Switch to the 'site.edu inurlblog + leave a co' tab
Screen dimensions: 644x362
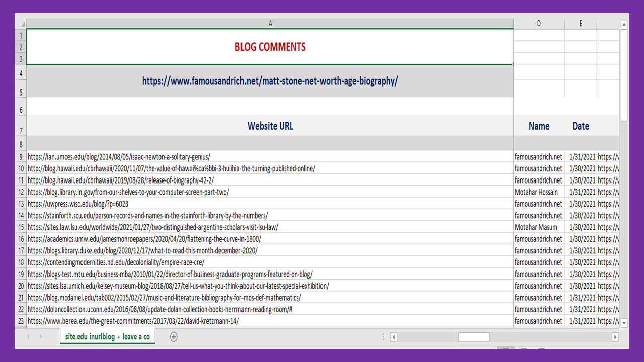[107, 337]
